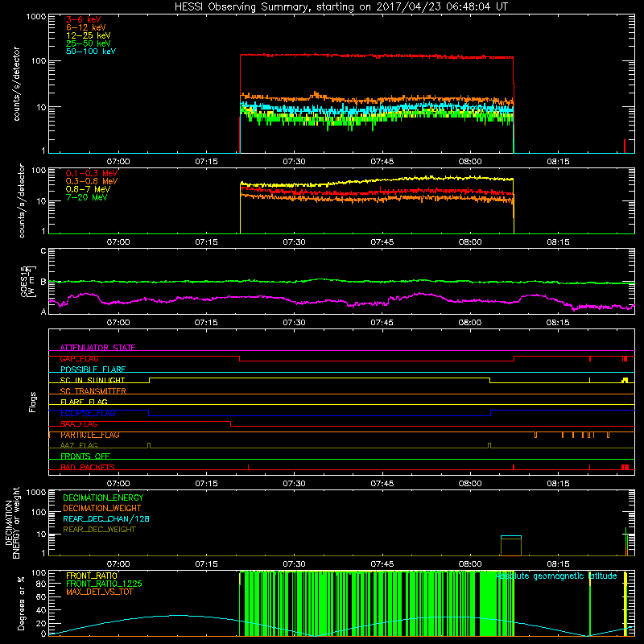
Task: Select the FLARE_FLAG label
Action: [84, 402]
